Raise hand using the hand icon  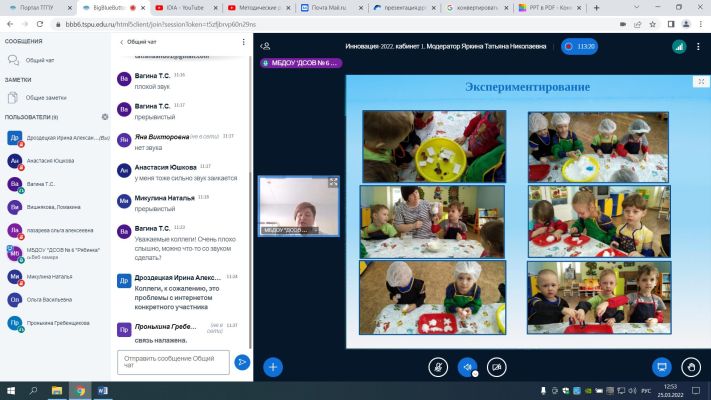click(x=691, y=367)
